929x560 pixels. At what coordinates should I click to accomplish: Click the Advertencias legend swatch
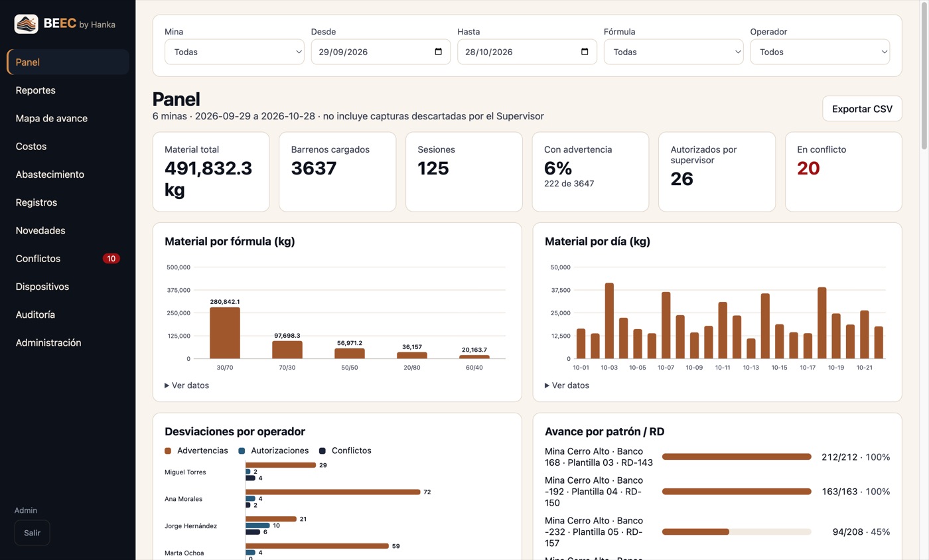(x=168, y=451)
